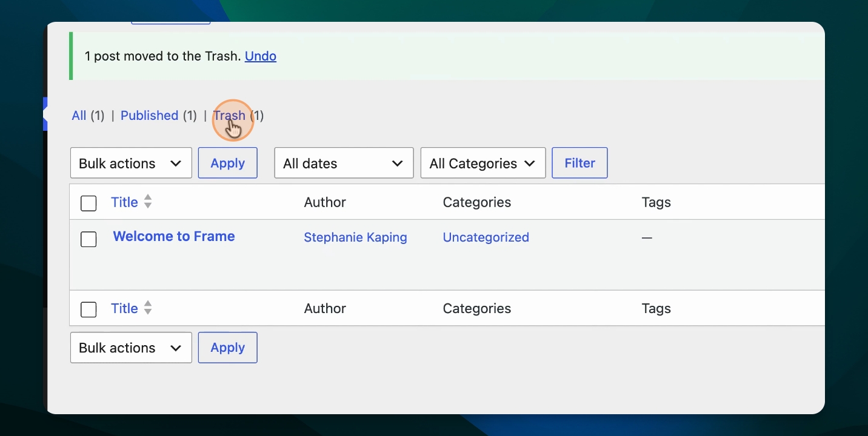Open the top Bulk actions dropdown
This screenshot has width=868, height=436.
tap(131, 163)
